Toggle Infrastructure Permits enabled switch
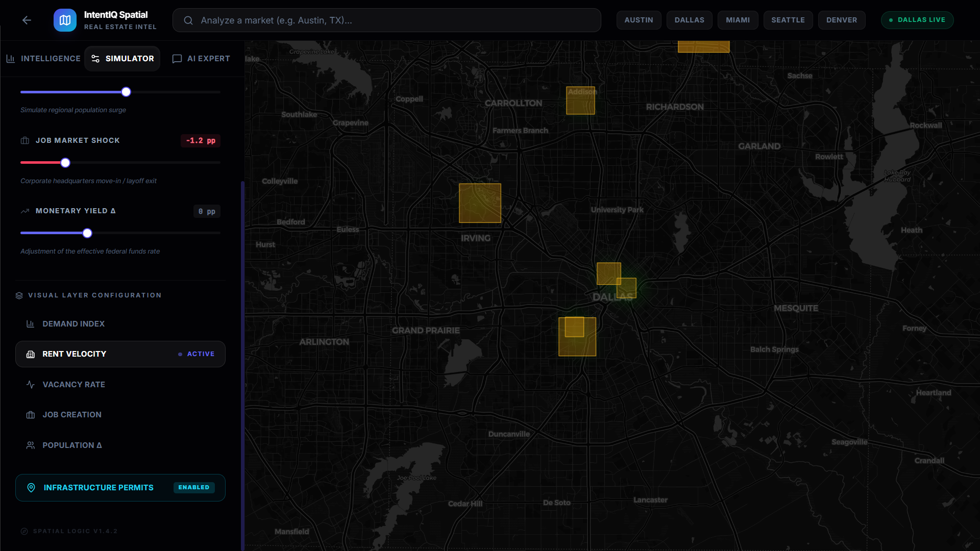The image size is (980, 551). click(194, 487)
